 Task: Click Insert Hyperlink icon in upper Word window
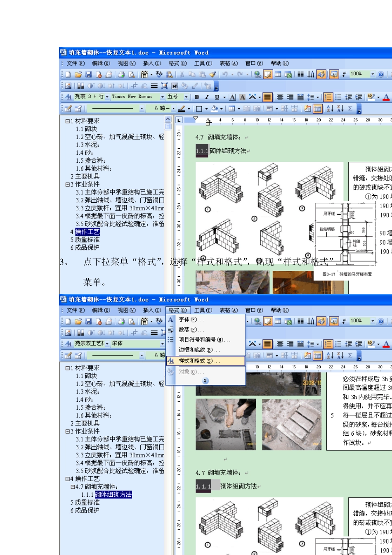pyautogui.click(x=257, y=75)
